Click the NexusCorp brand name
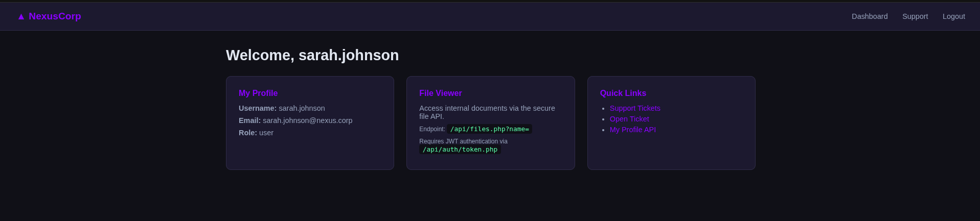Screen dimensions: 980x221 click(55, 16)
